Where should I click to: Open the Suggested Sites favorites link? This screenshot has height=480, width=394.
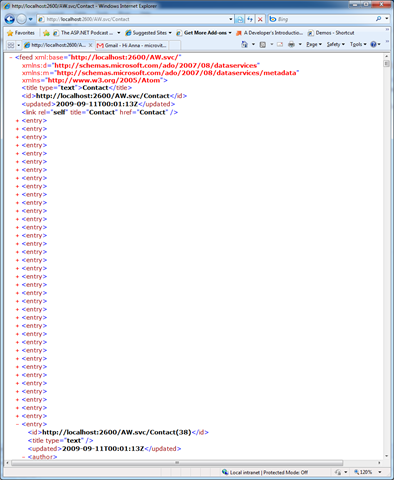[x=148, y=33]
